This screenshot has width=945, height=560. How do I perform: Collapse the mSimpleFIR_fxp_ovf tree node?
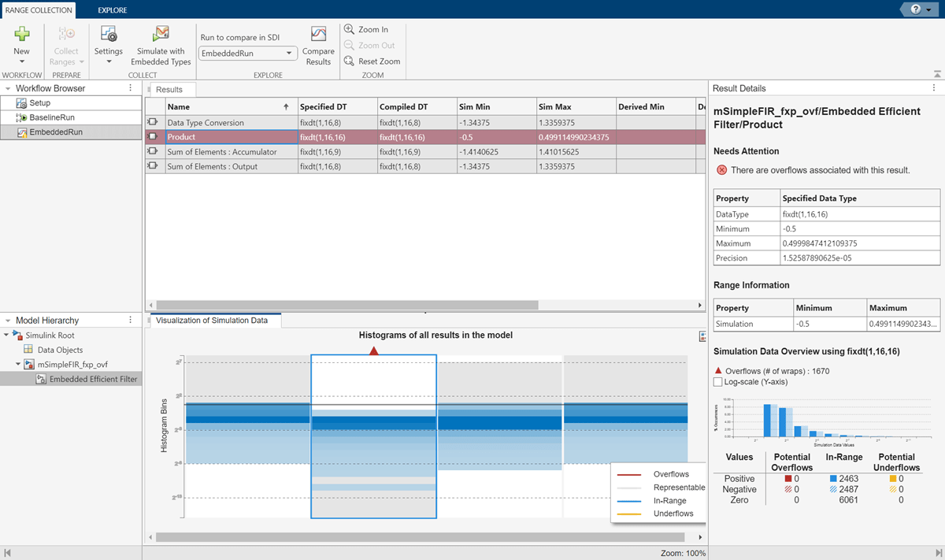pyautogui.click(x=19, y=365)
